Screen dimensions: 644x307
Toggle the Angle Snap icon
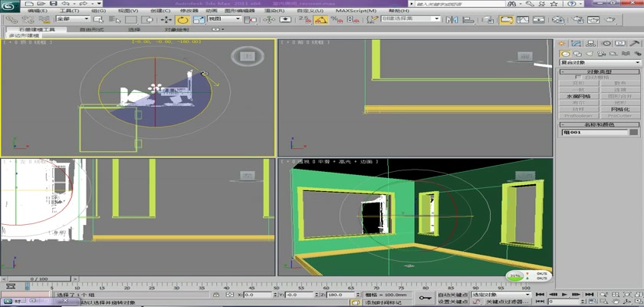click(320, 19)
